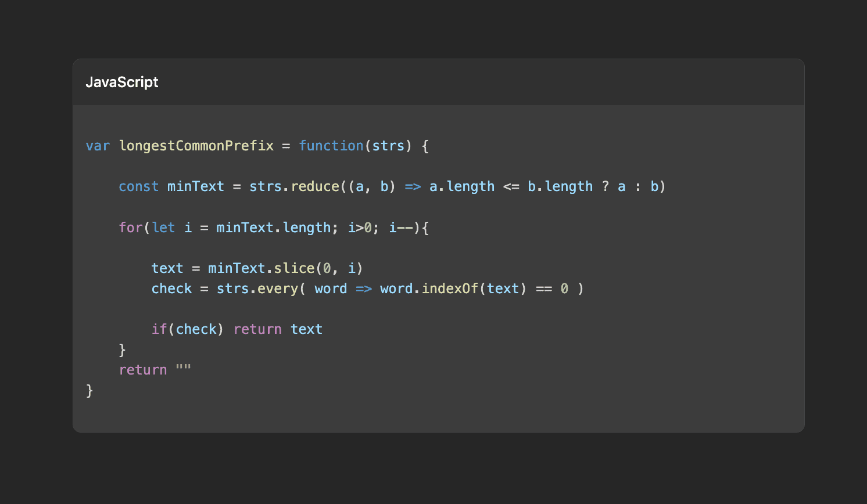Click the 'var' keyword
867x504 pixels.
coord(98,146)
